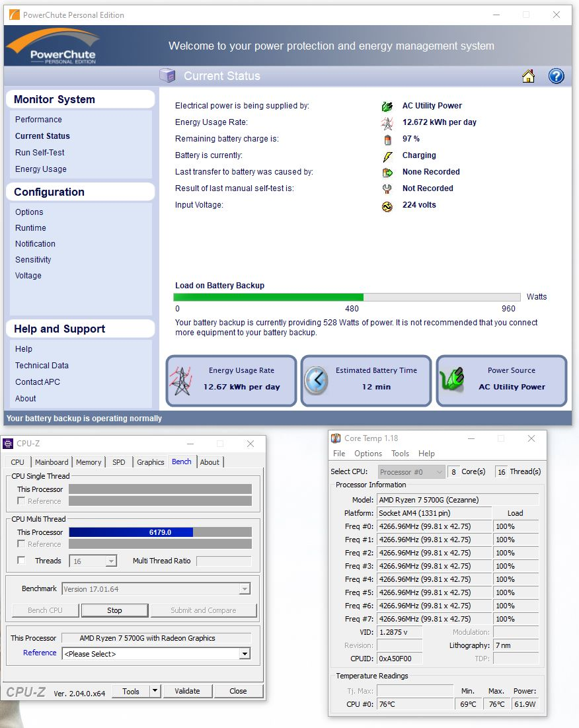Screen dimensions: 579x728
Task: Open Runtime under Configuration
Action: point(30,228)
